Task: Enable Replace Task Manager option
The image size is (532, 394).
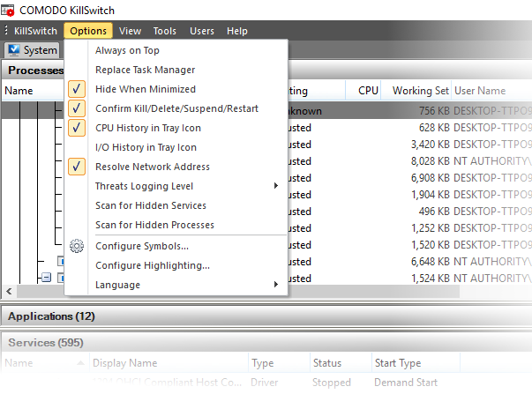Action: [176, 70]
